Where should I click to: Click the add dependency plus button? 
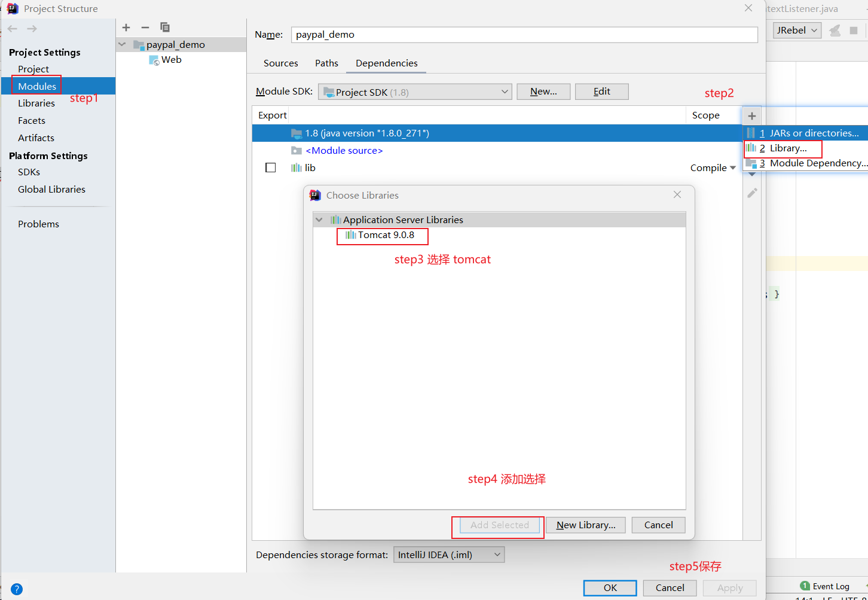click(x=752, y=116)
